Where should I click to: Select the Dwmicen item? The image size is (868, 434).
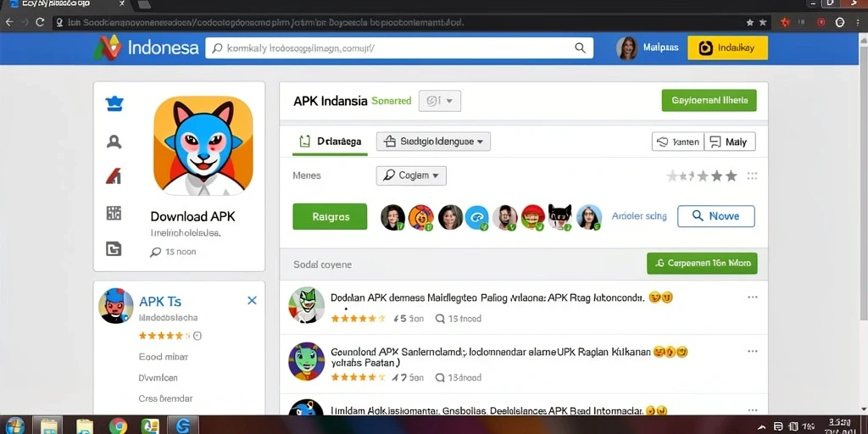(158, 378)
